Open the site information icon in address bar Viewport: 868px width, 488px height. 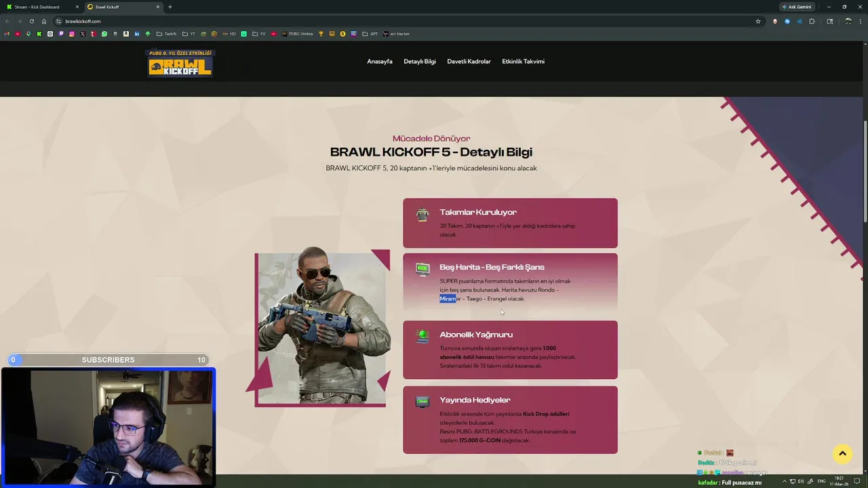tap(59, 21)
